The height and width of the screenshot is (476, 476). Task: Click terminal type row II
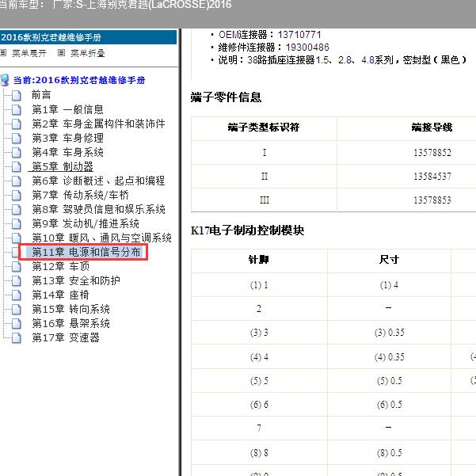point(265,177)
